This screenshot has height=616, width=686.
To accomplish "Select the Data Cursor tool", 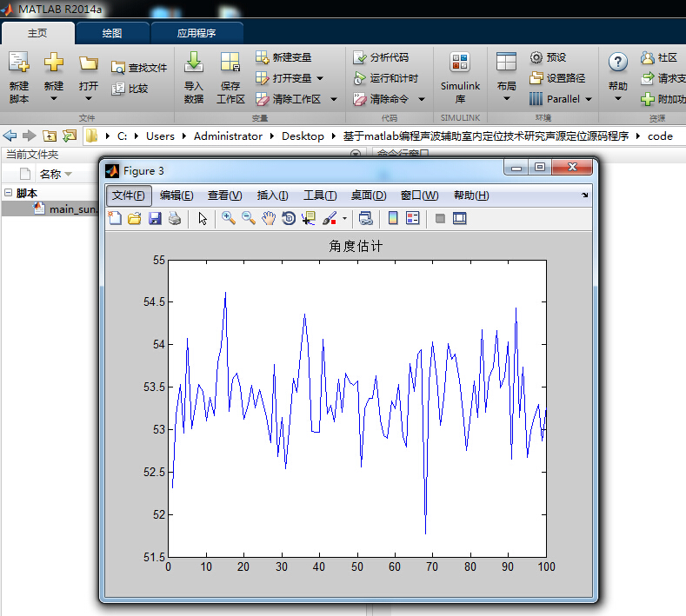I will point(309,218).
